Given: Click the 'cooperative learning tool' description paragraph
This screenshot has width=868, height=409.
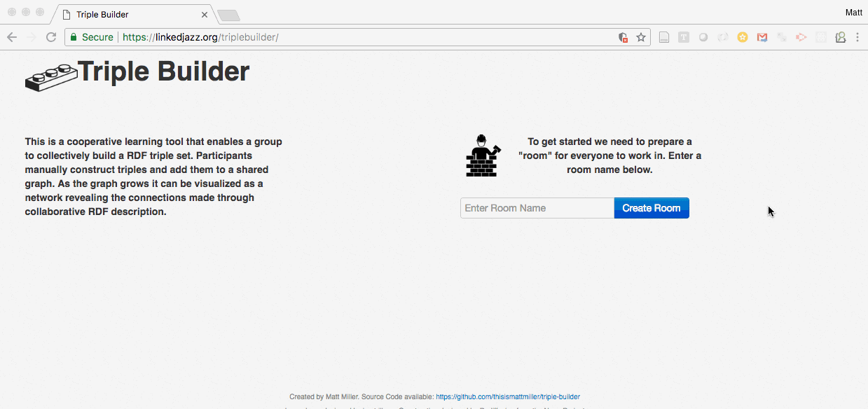Looking at the screenshot, I should (x=153, y=176).
